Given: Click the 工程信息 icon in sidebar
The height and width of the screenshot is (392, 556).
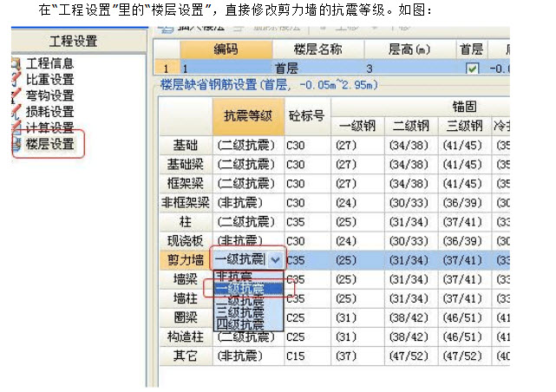Looking at the screenshot, I should pos(16,63).
